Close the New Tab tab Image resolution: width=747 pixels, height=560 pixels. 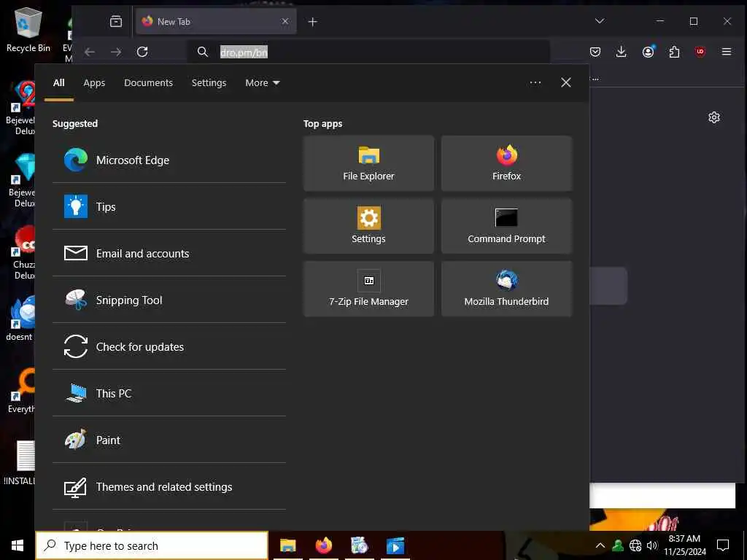coord(285,21)
